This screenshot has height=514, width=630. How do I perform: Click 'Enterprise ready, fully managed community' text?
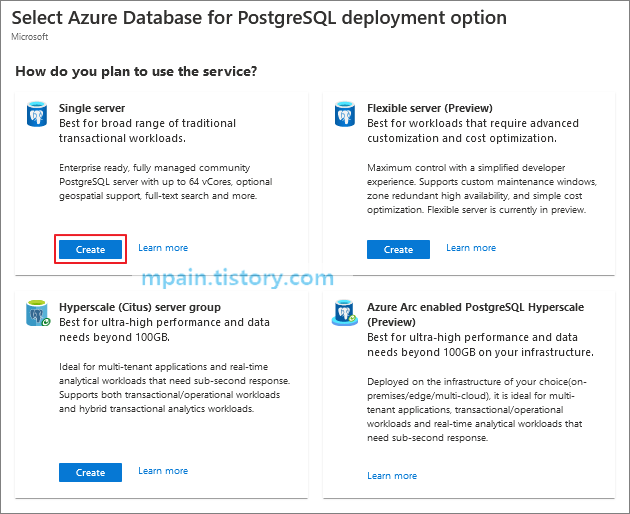pos(155,168)
